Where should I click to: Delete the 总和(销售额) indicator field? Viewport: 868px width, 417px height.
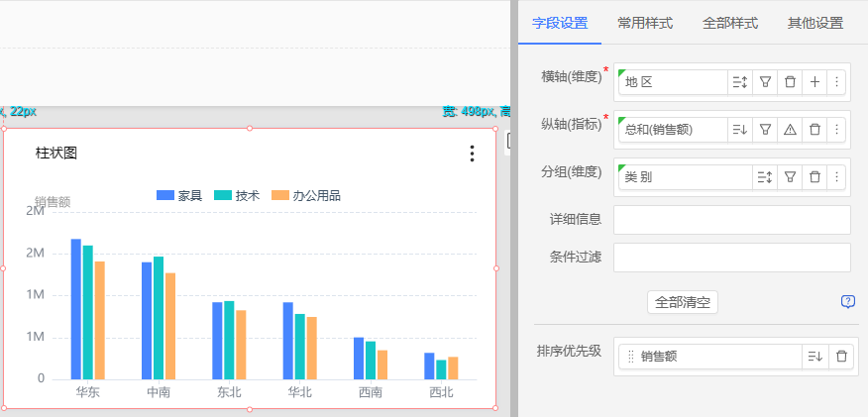pyautogui.click(x=814, y=130)
